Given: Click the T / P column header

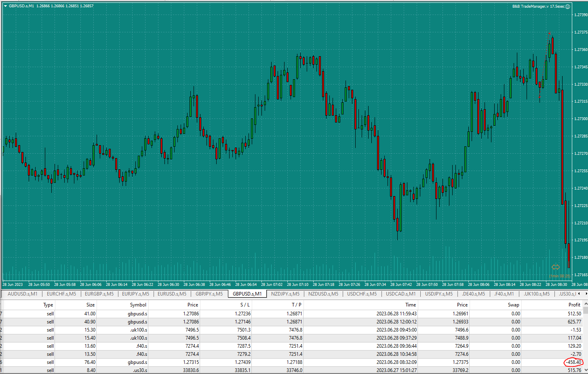Looking at the screenshot, I should point(297,305).
